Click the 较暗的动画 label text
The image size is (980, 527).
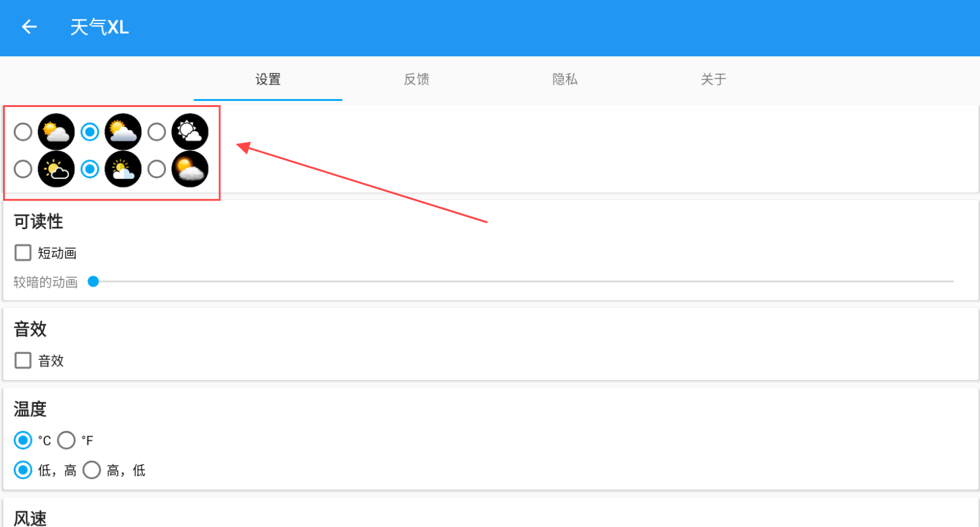click(46, 282)
